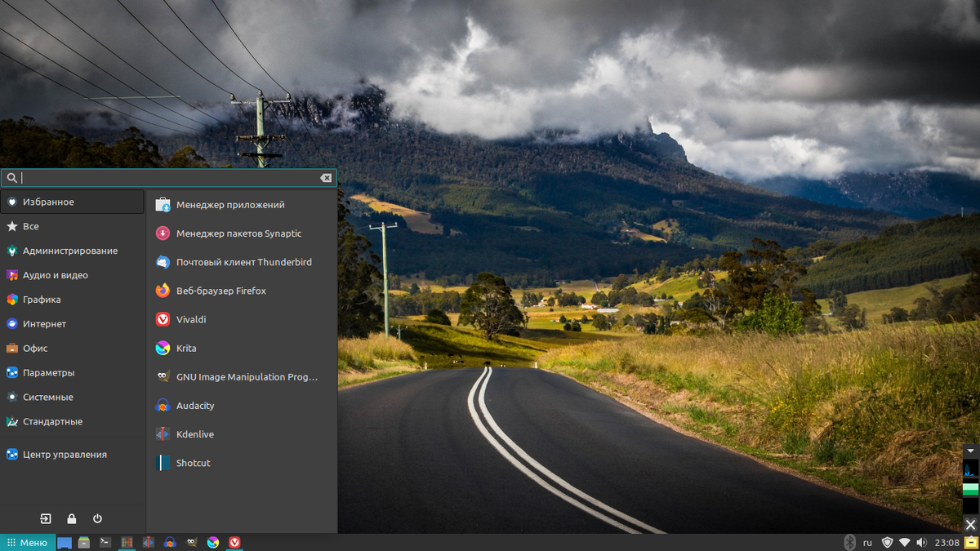Open Центр управления from the menu

tap(73, 454)
